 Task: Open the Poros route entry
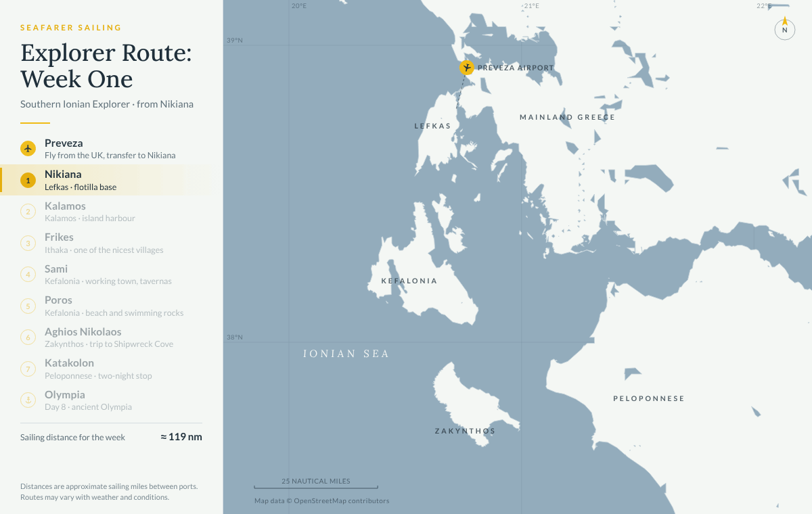(111, 306)
